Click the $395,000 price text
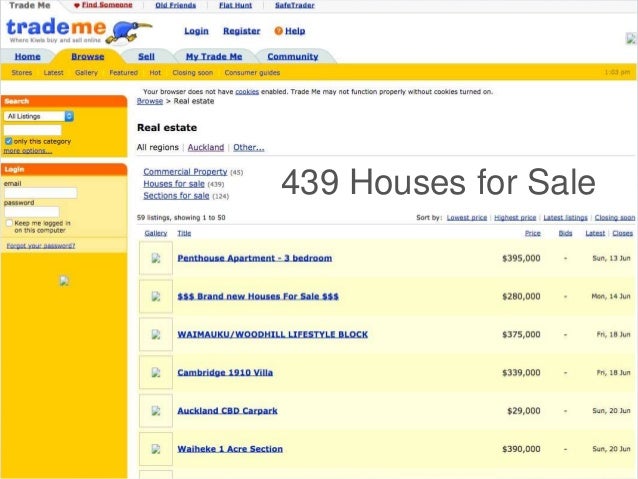The image size is (638, 479). [521, 258]
